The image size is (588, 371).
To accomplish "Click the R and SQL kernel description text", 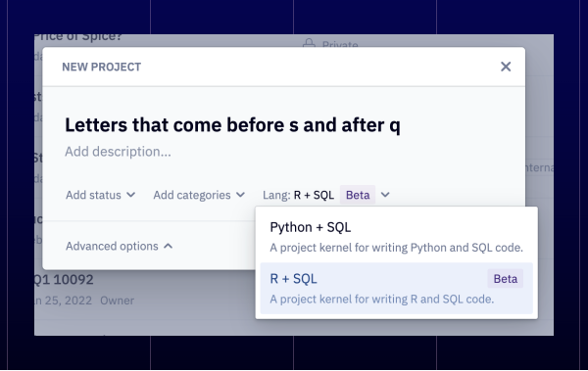I will click(382, 299).
